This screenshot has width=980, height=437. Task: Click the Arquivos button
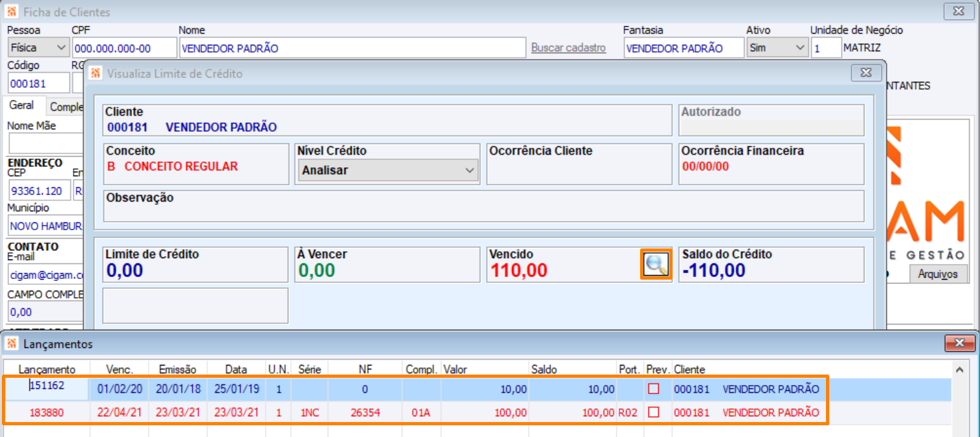[938, 274]
